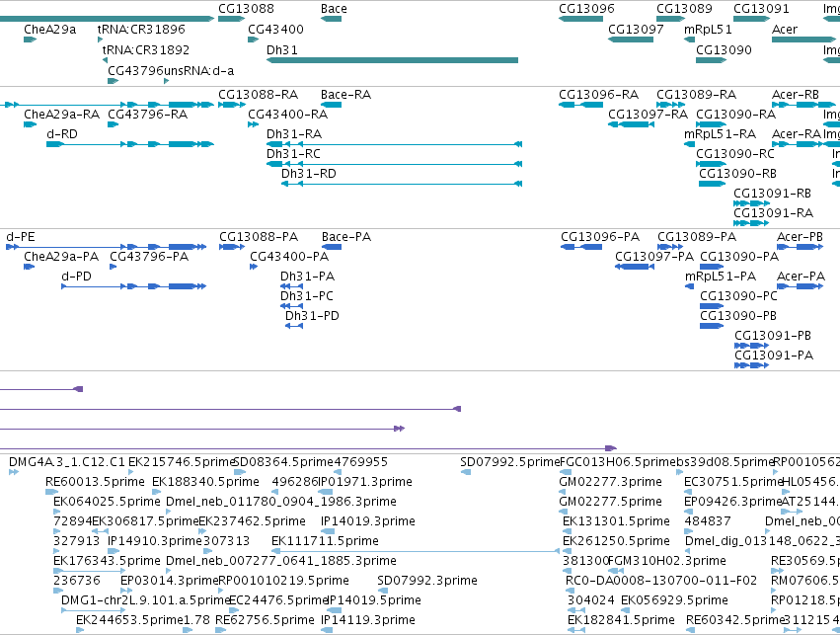Select the d-RD transcript label
Image resolution: width=840 pixels, height=635 pixels.
coord(62,133)
